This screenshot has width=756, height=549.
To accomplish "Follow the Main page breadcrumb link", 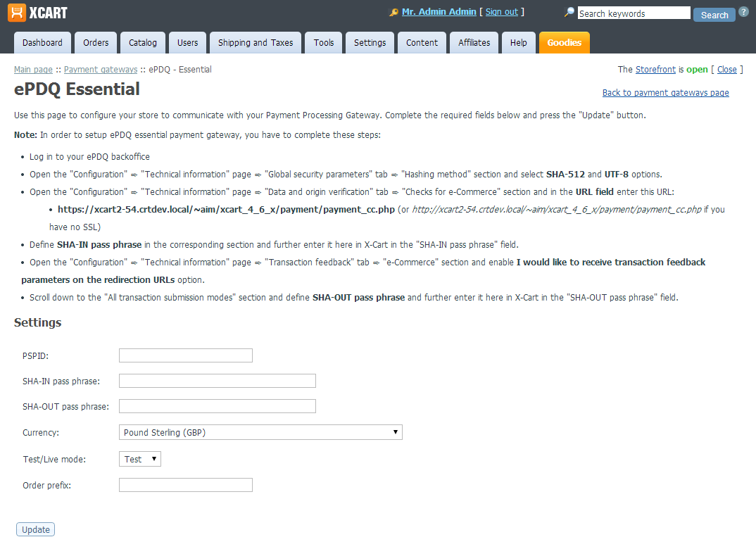I will (x=33, y=70).
